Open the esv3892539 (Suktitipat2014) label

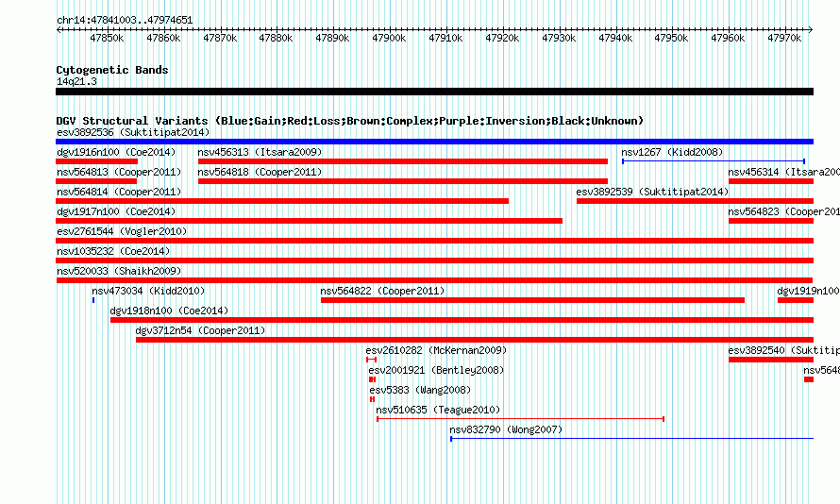[652, 192]
